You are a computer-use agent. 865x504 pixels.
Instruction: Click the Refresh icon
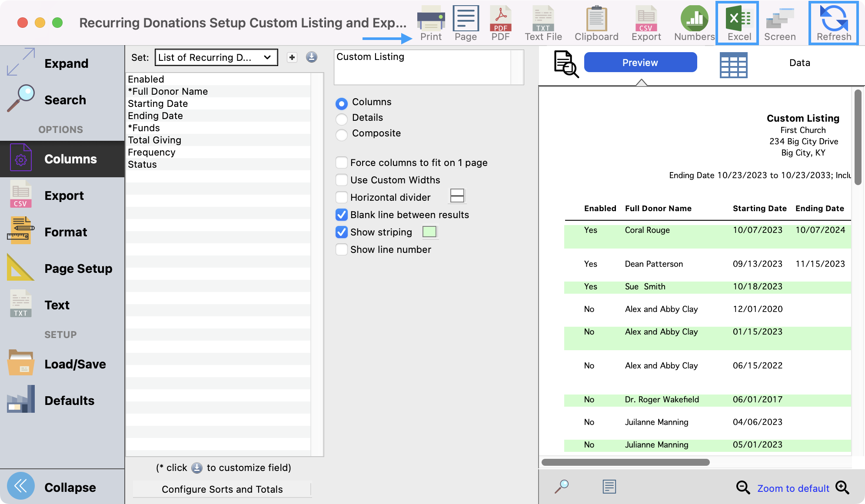(833, 23)
